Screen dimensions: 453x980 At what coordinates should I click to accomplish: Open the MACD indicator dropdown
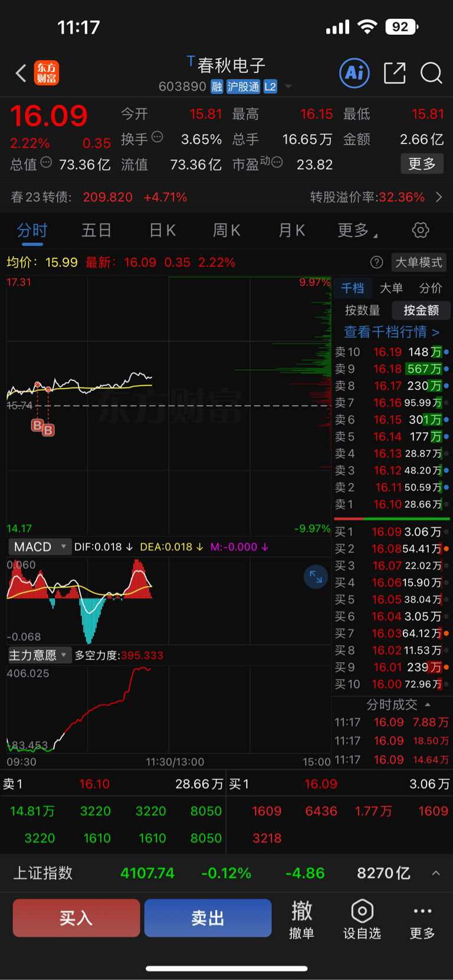(x=40, y=547)
